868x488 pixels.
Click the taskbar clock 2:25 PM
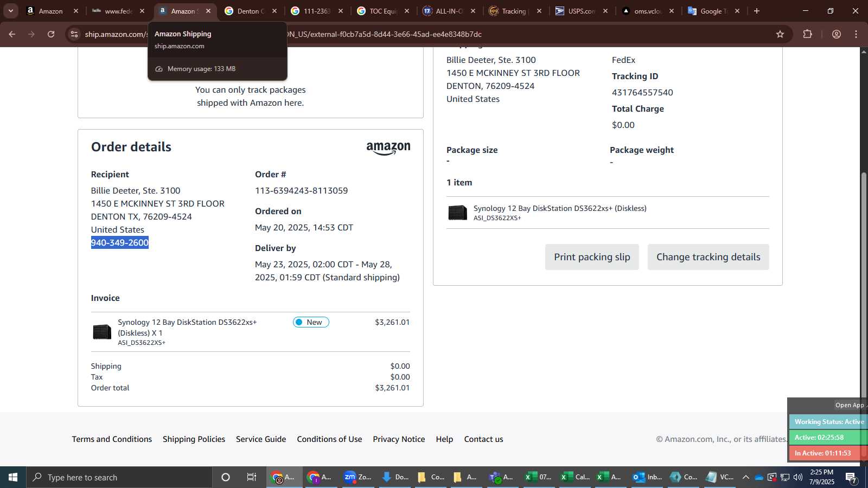coord(821,477)
